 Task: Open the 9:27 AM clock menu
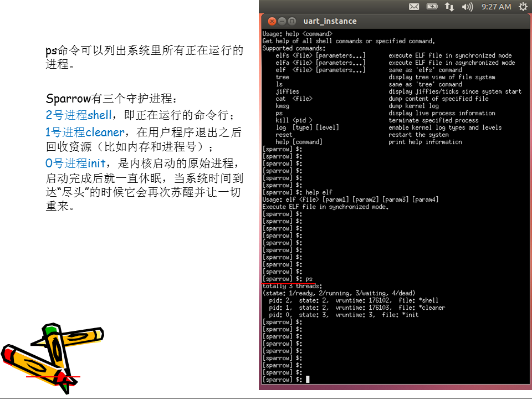(496, 7)
